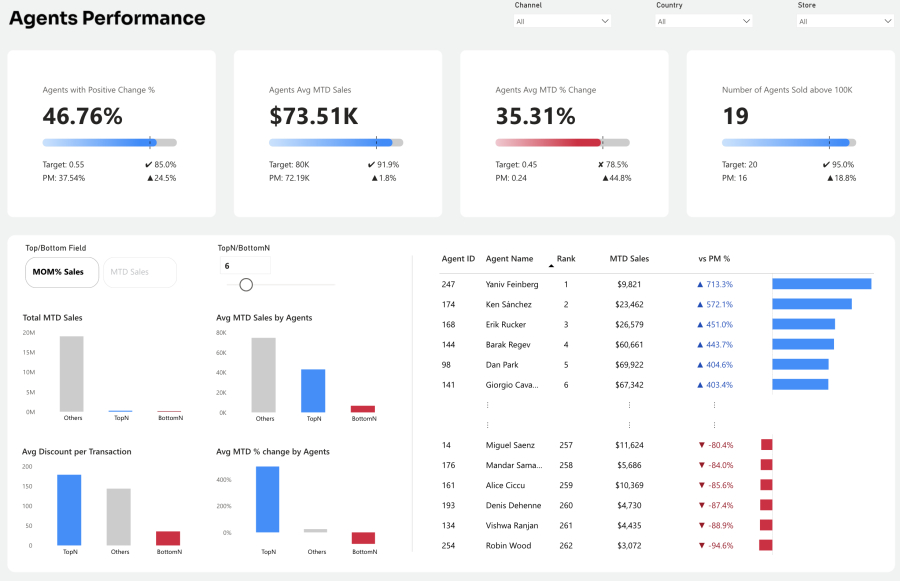Viewport: 900px width, 581px height.
Task: Click the X mark next to 78.5%
Action: 600,165
